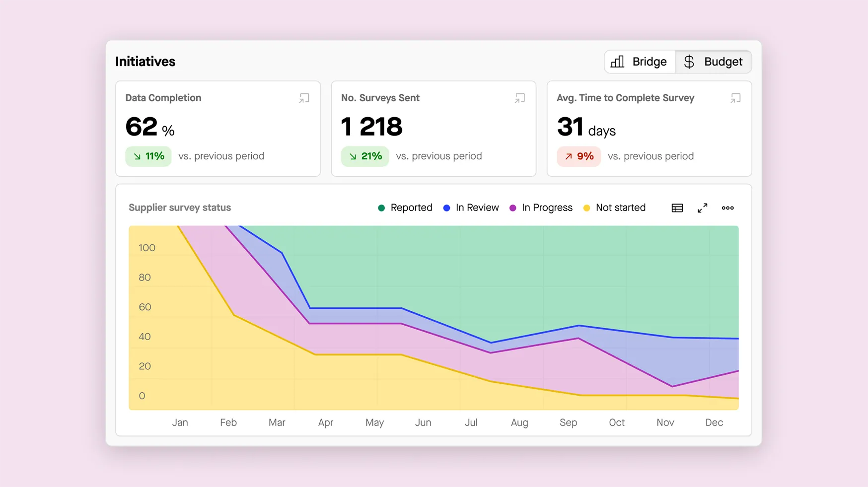This screenshot has width=868, height=487.
Task: Open the chart's three-dot more menu
Action: click(x=727, y=208)
